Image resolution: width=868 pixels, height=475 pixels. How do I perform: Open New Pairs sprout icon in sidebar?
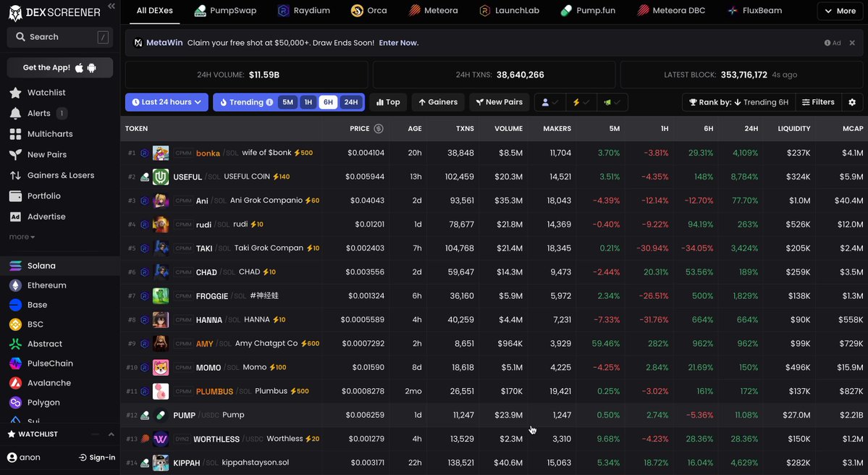(x=15, y=154)
